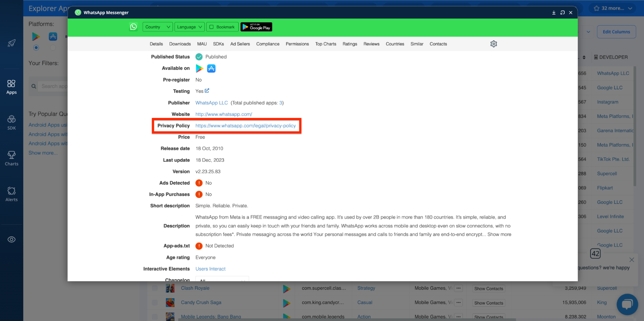Click the warning icon next to In-App Purchases
This screenshot has height=321, width=644.
[x=199, y=194]
